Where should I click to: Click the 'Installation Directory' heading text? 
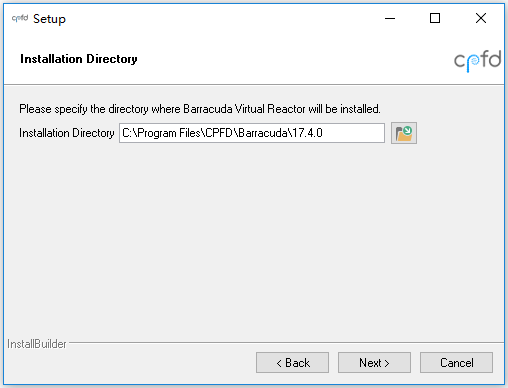pos(79,59)
